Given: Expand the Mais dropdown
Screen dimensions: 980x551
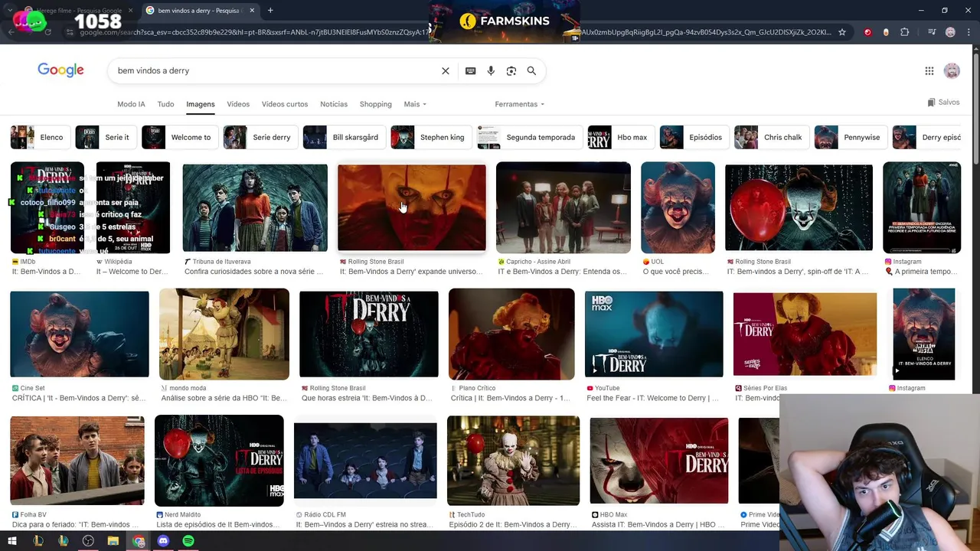Looking at the screenshot, I should pos(415,104).
